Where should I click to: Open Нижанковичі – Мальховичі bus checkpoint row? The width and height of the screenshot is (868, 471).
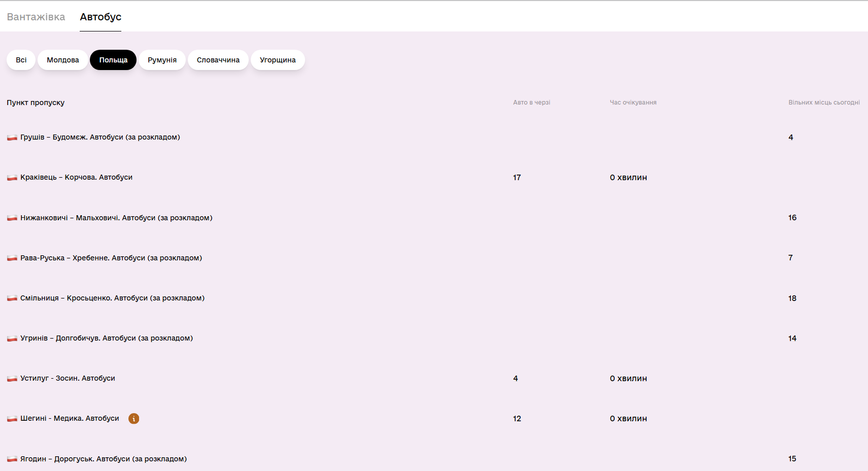click(116, 218)
